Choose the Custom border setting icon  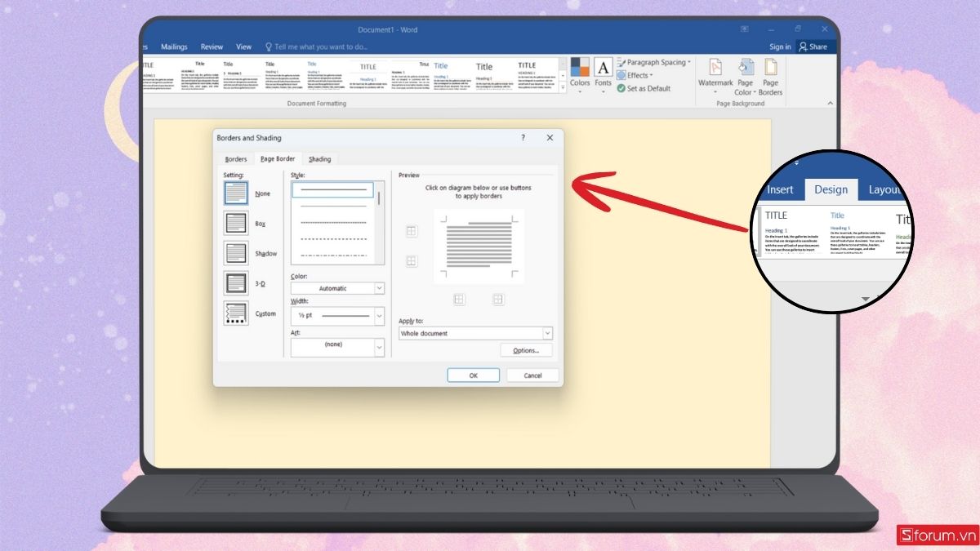click(235, 313)
